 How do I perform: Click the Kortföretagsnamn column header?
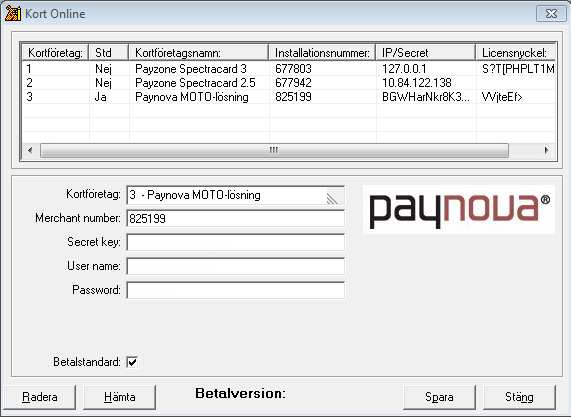(198, 53)
